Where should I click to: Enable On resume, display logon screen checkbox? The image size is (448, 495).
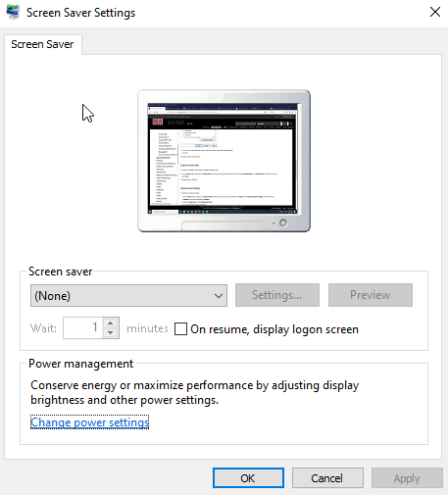[x=180, y=329]
